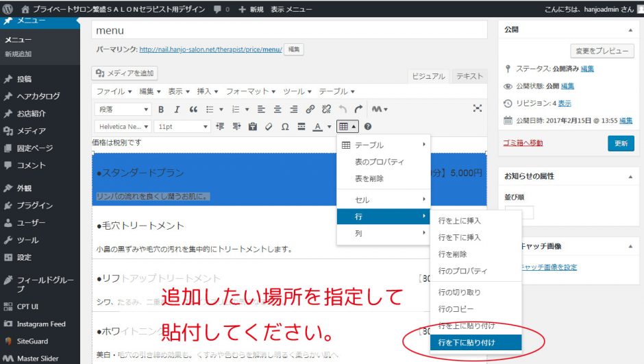Click the clear formatting eraser icon
Viewport: 644px width, 364px height.
(x=269, y=127)
